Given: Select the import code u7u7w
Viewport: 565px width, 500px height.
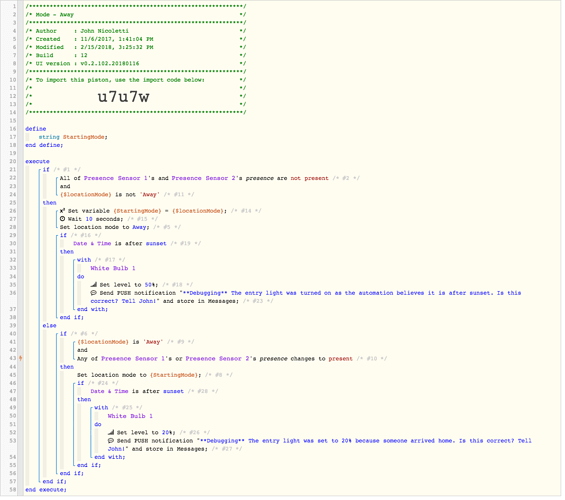Looking at the screenshot, I should 124,97.
